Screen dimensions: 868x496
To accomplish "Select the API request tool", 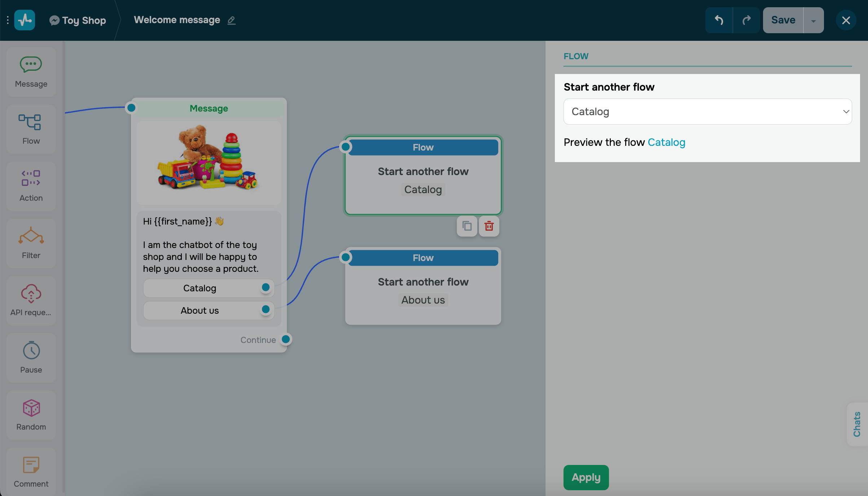I will coord(31,300).
